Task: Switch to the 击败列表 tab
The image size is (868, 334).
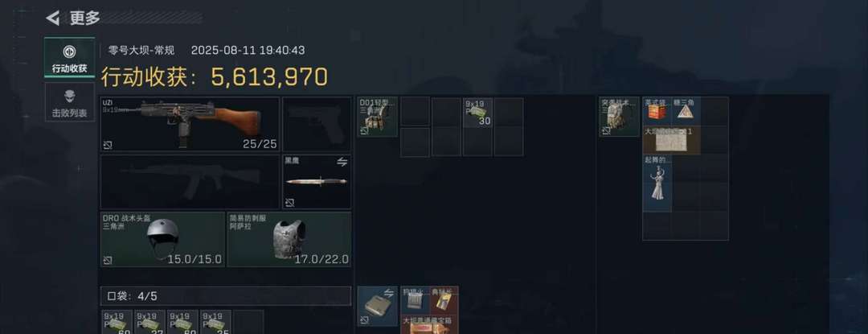Action: click(69, 102)
